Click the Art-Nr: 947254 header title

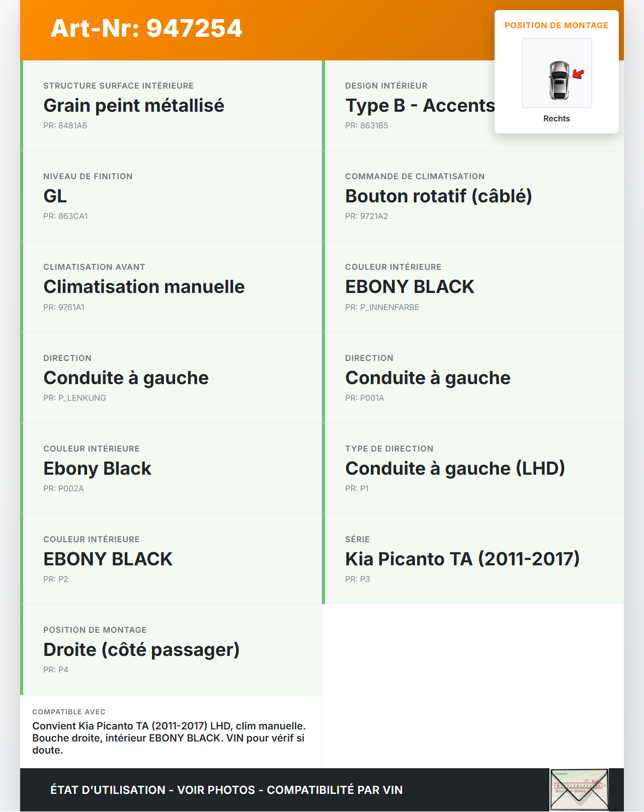[x=146, y=28]
